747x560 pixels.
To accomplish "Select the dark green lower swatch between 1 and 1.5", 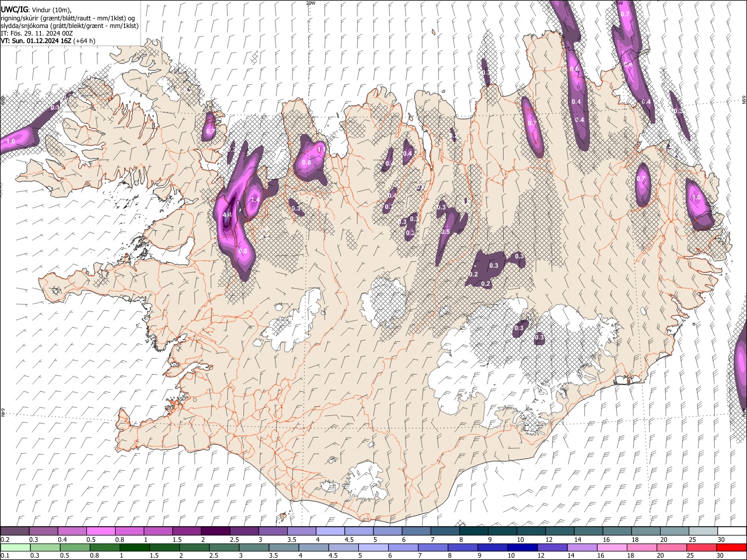I will 134,547.
